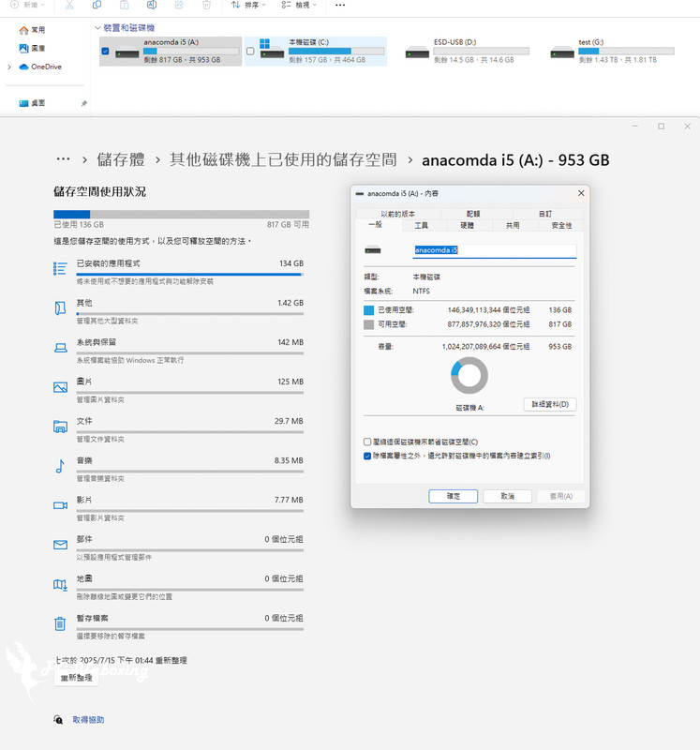Open 地圖 storage category
The image size is (700, 750).
(x=178, y=588)
